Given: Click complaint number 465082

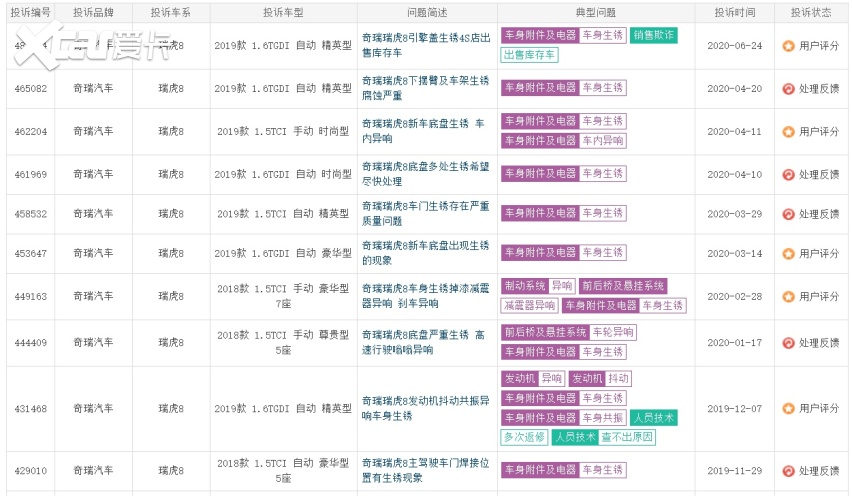Looking at the screenshot, I should (x=30, y=89).
